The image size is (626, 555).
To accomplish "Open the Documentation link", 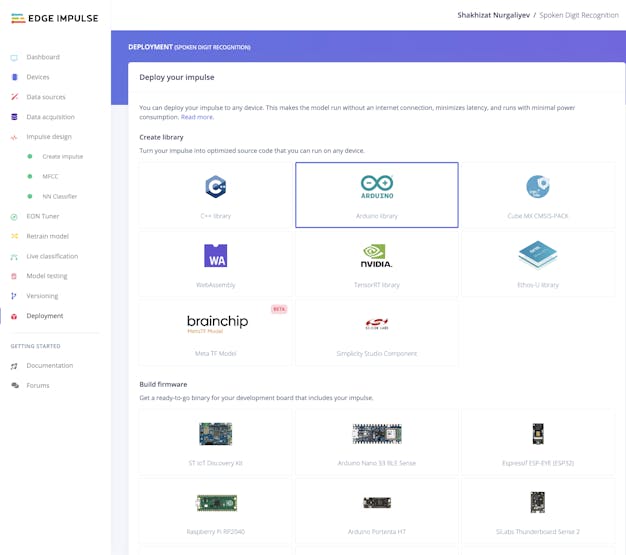I will (50, 365).
